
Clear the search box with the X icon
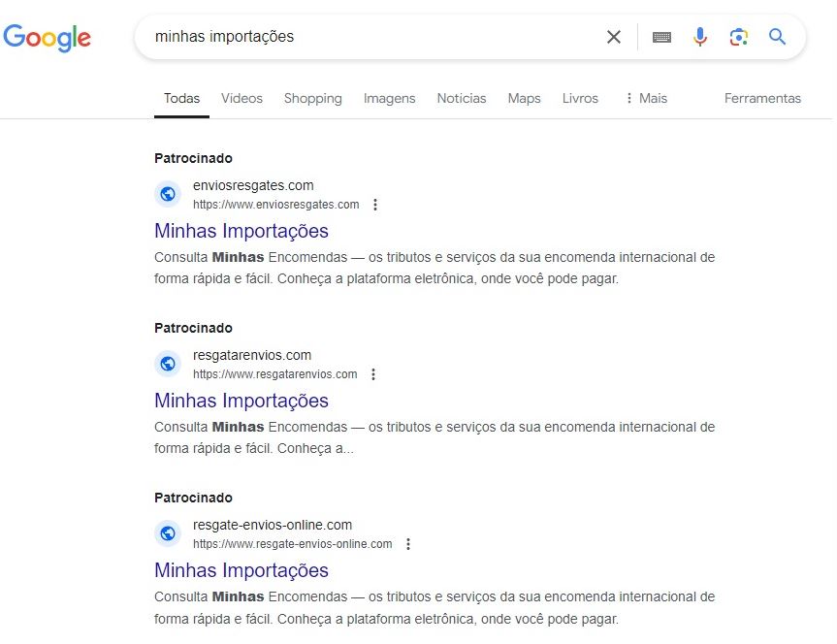[613, 37]
